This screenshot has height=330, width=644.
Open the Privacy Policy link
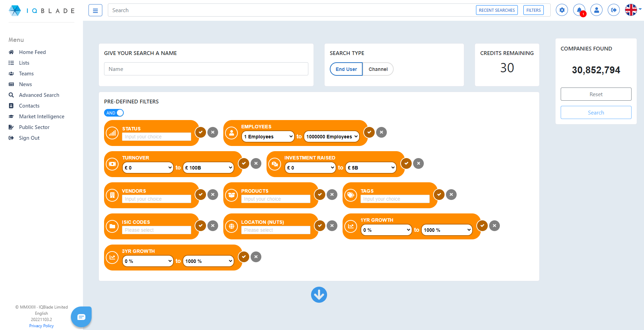click(x=41, y=326)
